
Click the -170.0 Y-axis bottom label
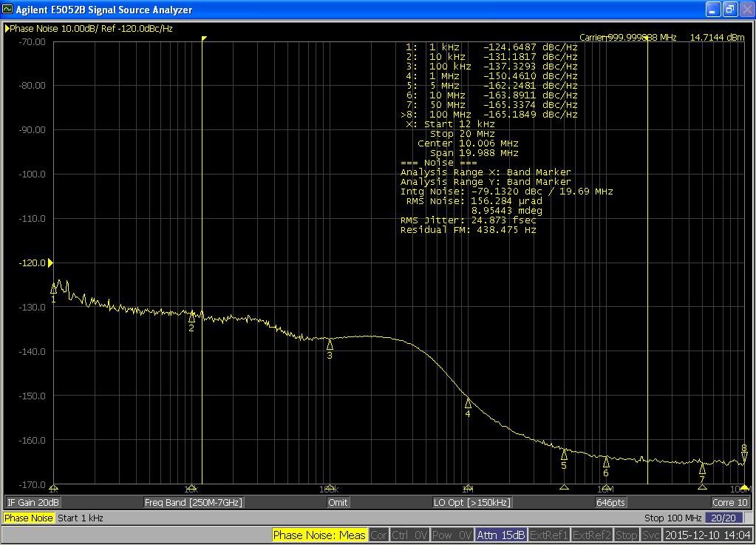click(32, 484)
